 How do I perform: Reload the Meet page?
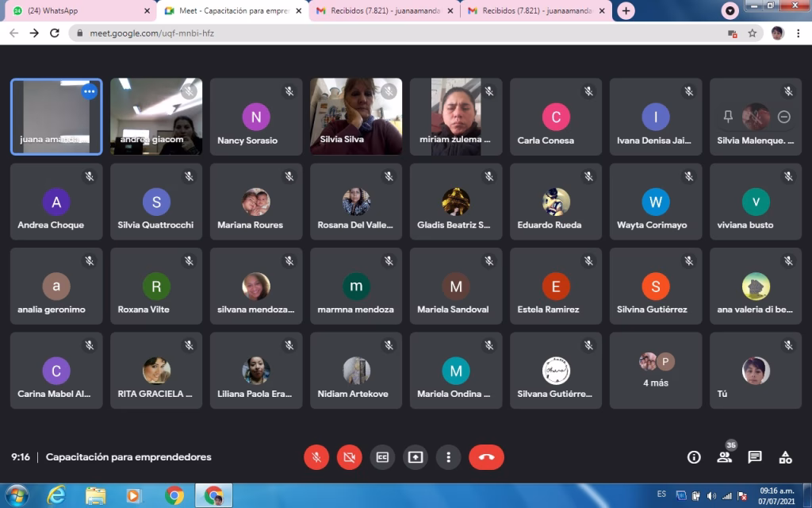(x=55, y=33)
